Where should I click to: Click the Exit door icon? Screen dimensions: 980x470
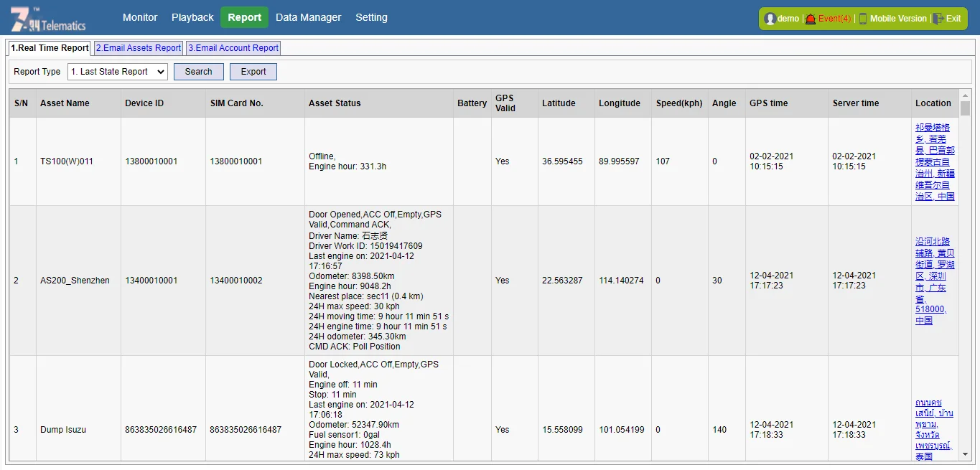coord(938,19)
